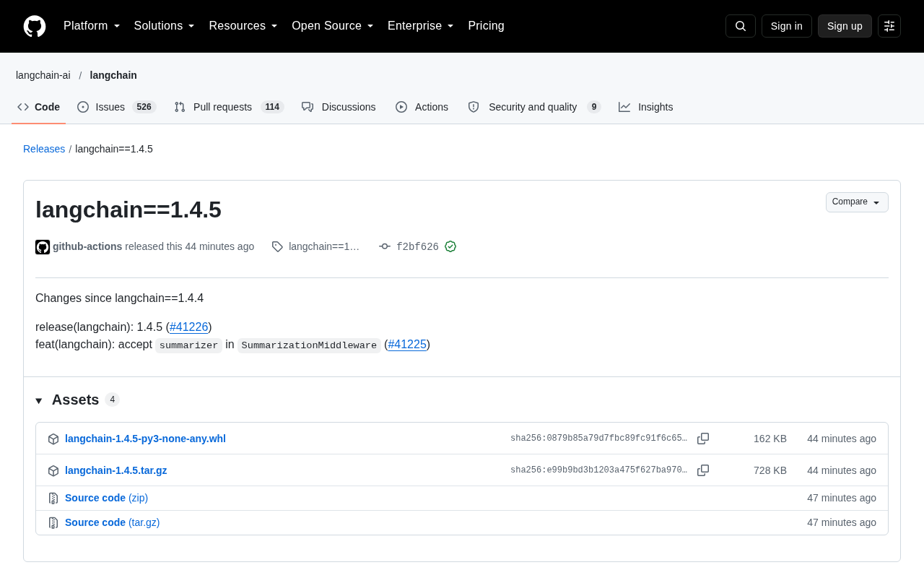This screenshot has height=578, width=924.
Task: Download langchain-1.4.5-py3-none-any.whl
Action: [x=145, y=439]
